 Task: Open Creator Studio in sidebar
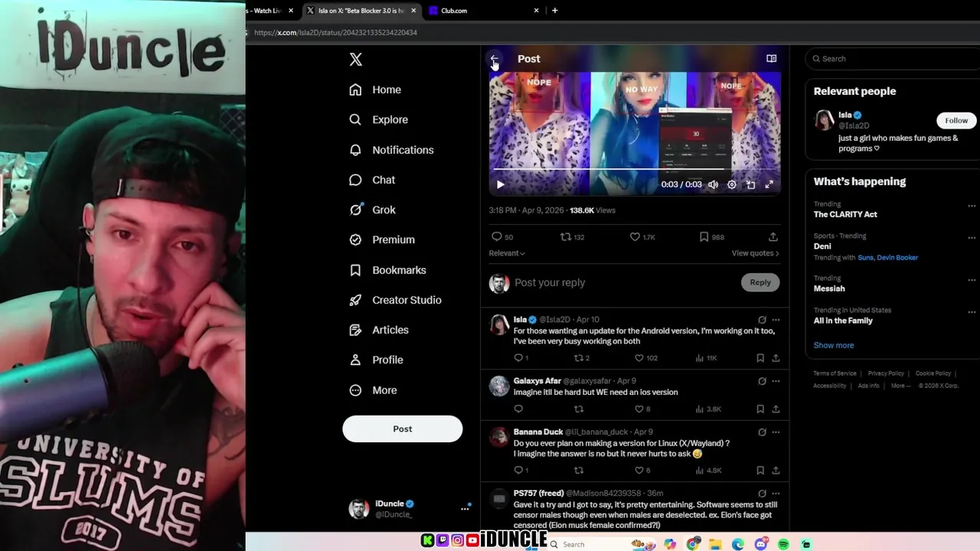click(x=395, y=300)
